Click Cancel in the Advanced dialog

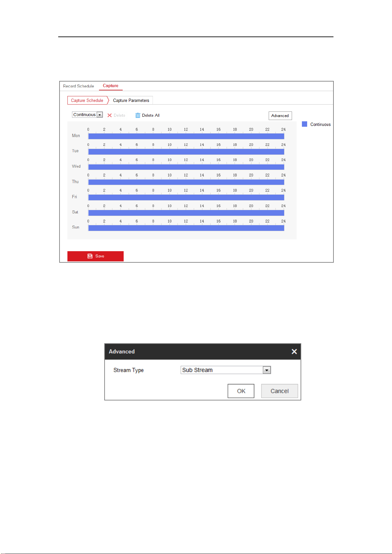click(x=280, y=391)
